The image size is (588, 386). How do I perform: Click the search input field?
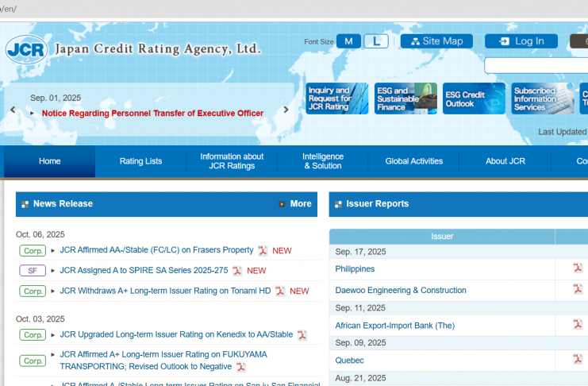[x=536, y=66]
